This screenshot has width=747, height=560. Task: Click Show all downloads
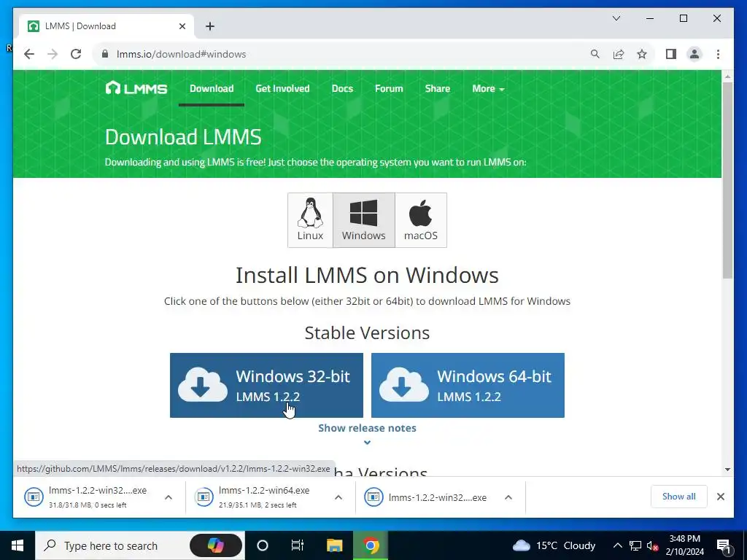coord(679,497)
